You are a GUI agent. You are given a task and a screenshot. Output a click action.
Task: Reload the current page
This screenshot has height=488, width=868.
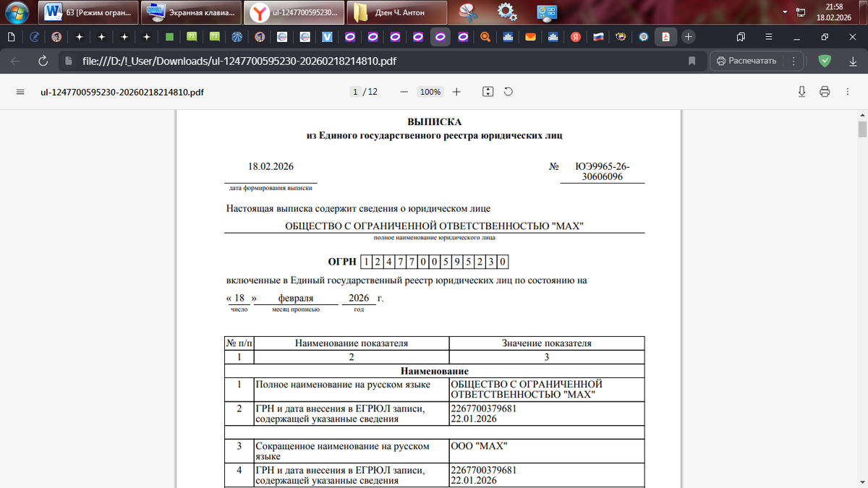[43, 61]
